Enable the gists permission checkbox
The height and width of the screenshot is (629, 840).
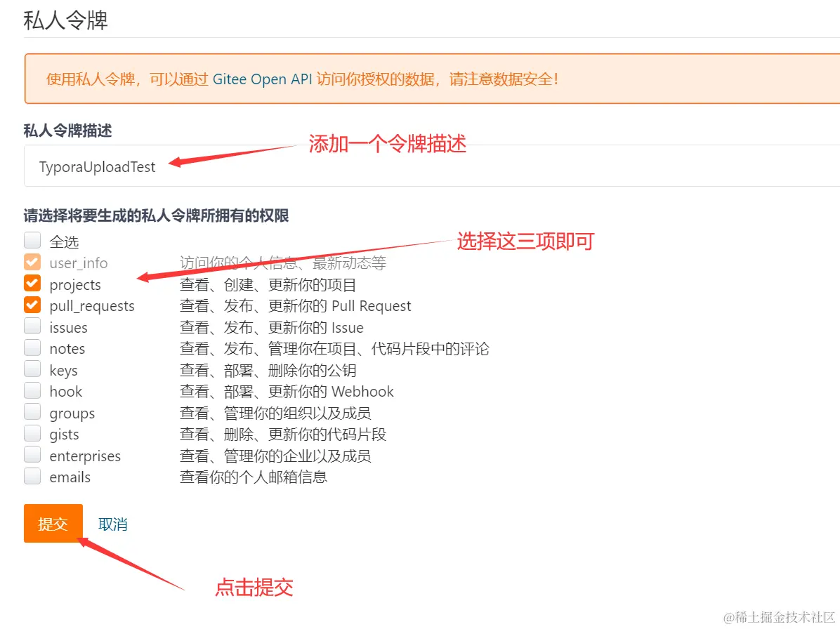[32, 433]
